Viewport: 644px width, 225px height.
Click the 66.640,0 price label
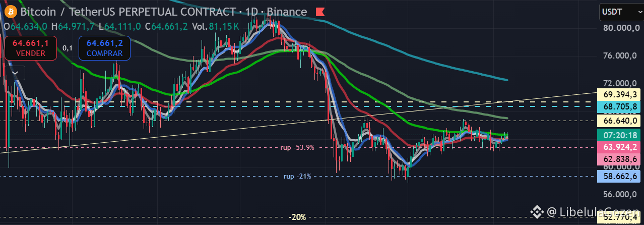619,121
